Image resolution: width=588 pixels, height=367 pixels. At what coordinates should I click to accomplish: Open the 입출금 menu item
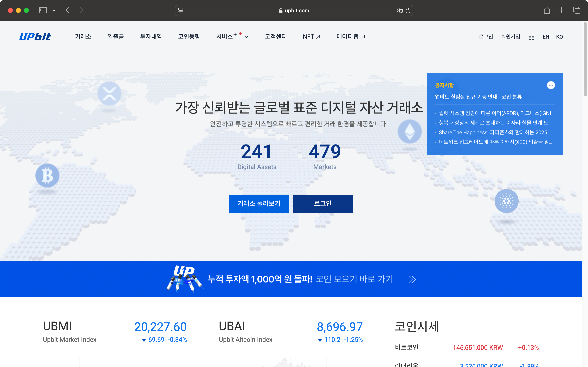pyautogui.click(x=116, y=37)
